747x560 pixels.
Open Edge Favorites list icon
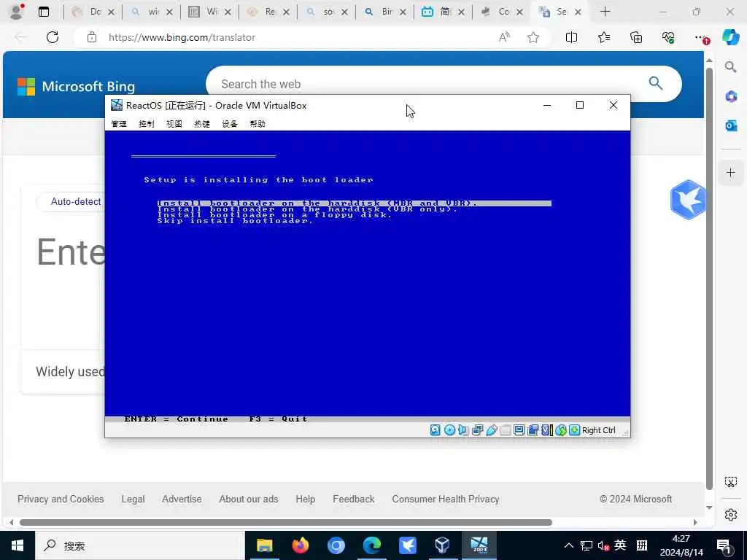604,37
